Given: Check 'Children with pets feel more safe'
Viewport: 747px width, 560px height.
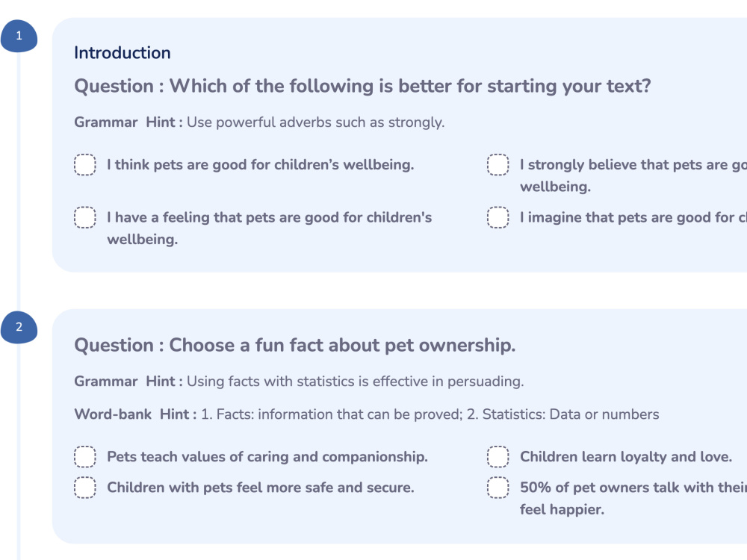Looking at the screenshot, I should click(x=85, y=488).
